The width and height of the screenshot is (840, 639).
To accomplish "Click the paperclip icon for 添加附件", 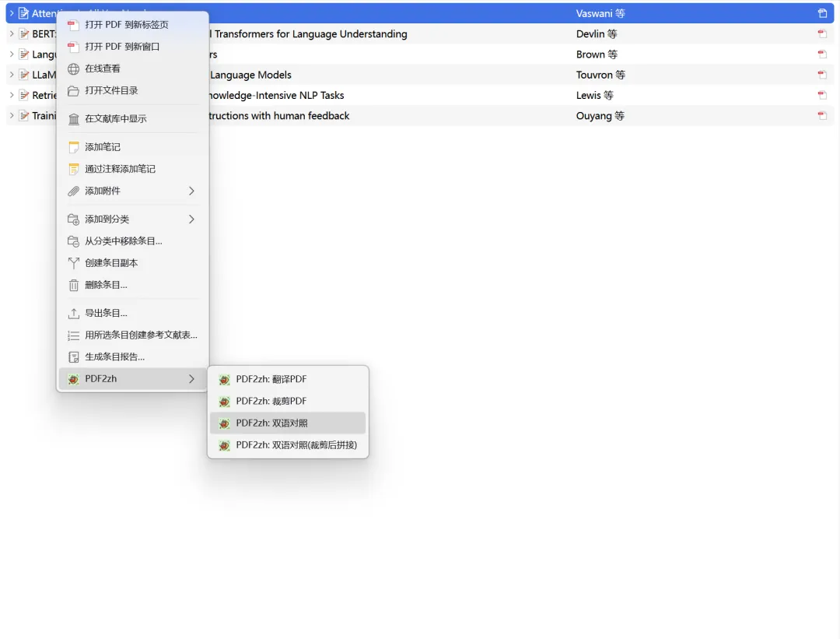I will point(73,191).
